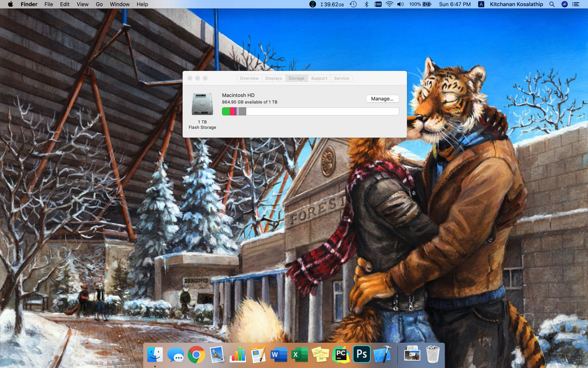Viewport: 588px width, 368px height.
Task: Open the Mail stamp icon in Dock
Action: click(x=217, y=354)
